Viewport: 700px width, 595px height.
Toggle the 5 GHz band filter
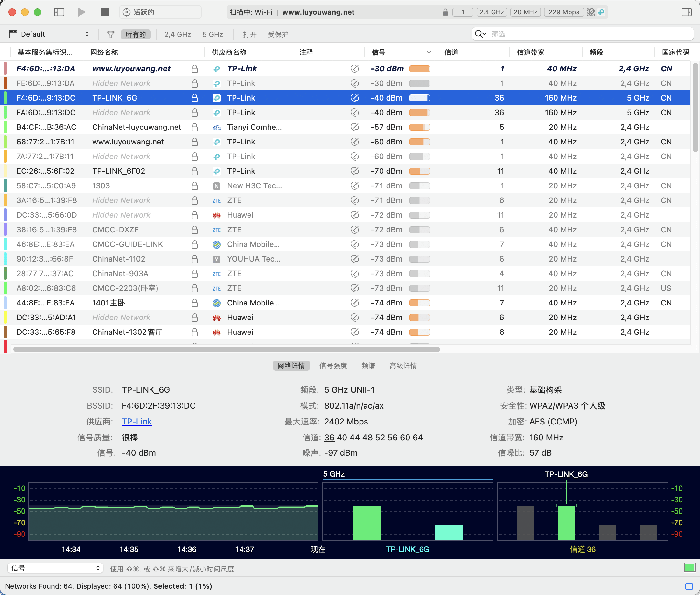click(213, 34)
